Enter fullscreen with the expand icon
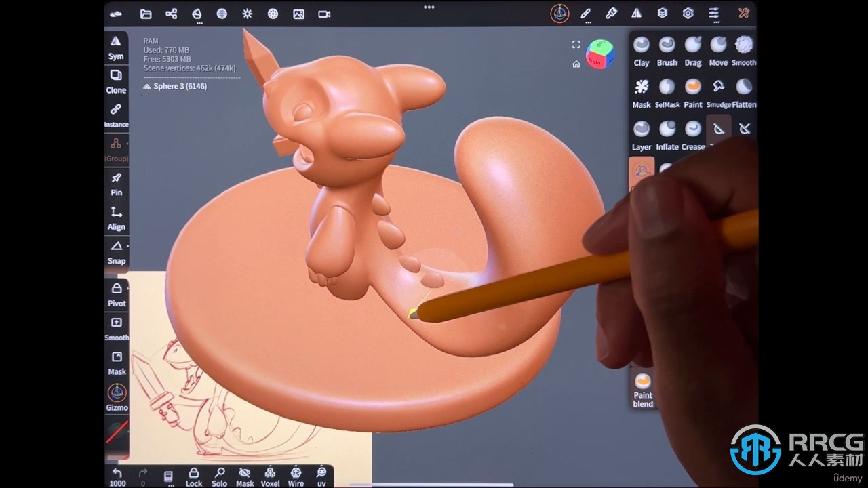Screen dimensions: 868x488 pyautogui.click(x=576, y=45)
